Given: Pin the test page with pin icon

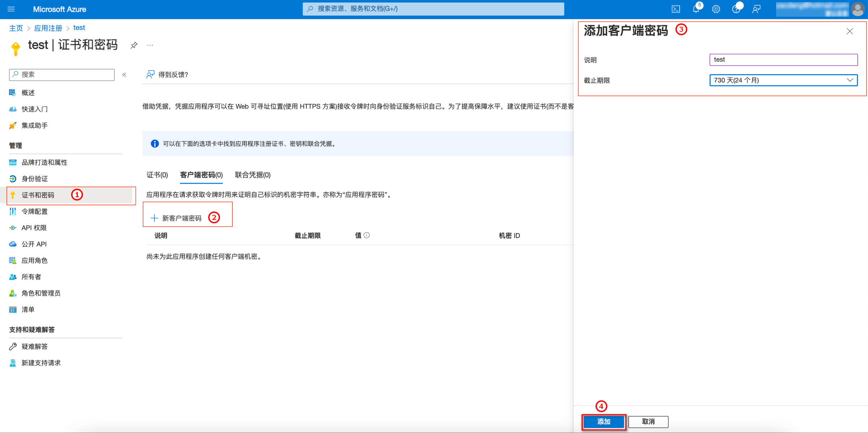Looking at the screenshot, I should [134, 45].
